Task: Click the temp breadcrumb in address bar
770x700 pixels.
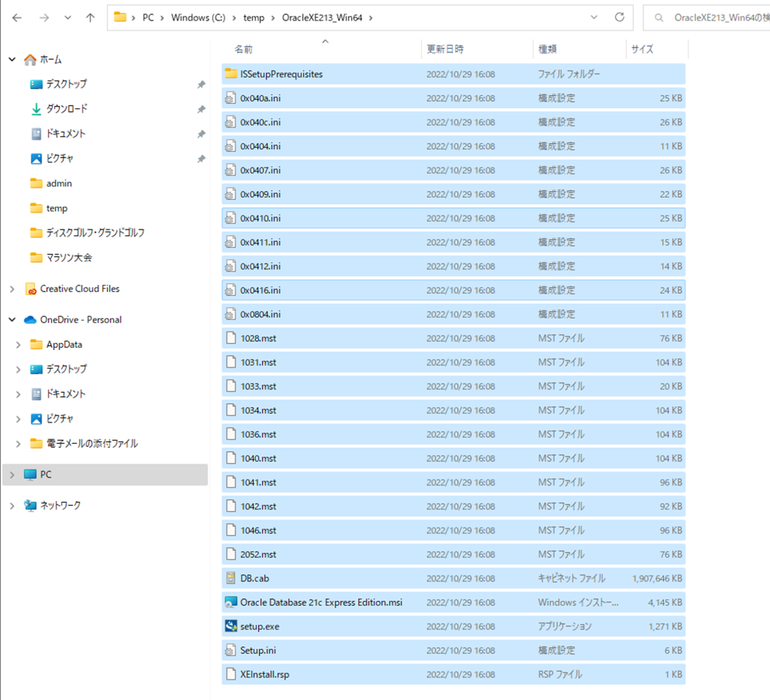Action: click(254, 18)
